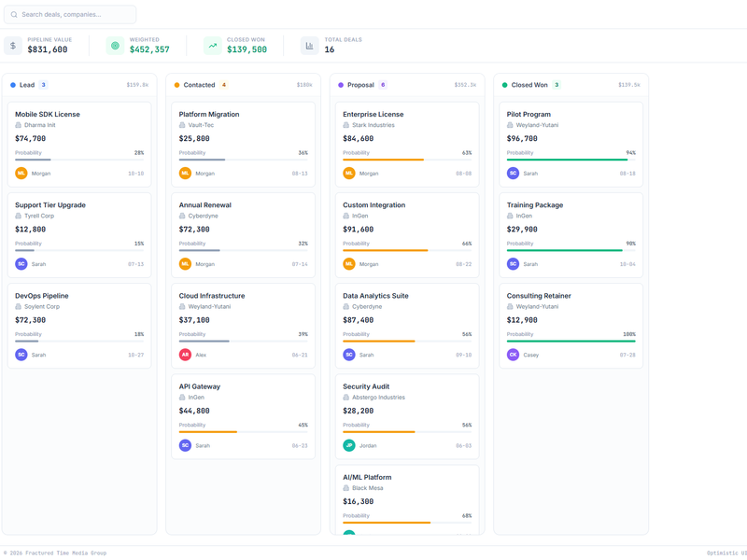The height and width of the screenshot is (560, 747).
Task: Toggle the green dot on Closed Won column
Action: pos(505,85)
